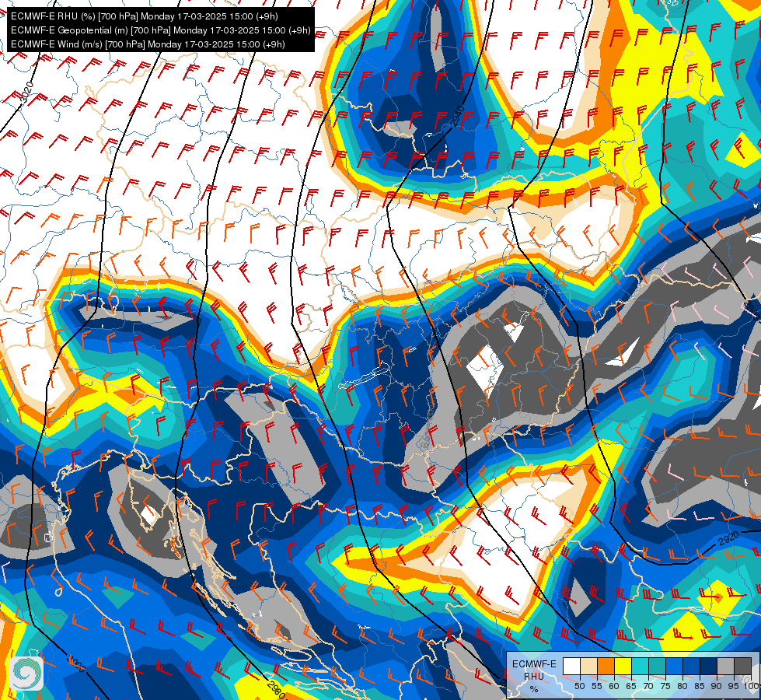
Task: Click the 'ECMWF-E Geopotential (m)' title line
Action: pos(160,30)
